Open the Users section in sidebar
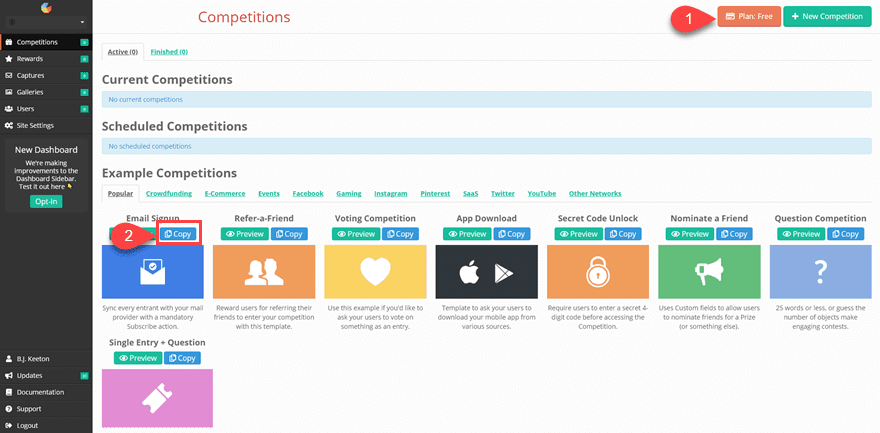Screen dimensions: 880x433 click(27, 108)
